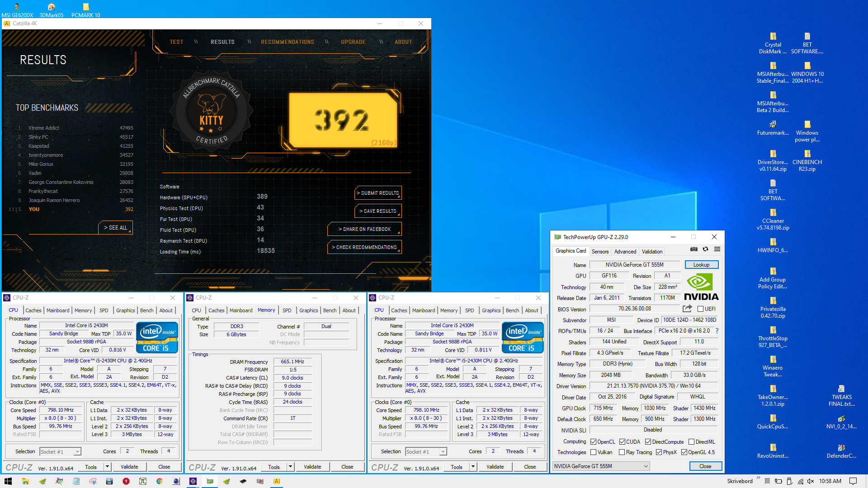Click the Lookup button in GPU-Z

pos(701,265)
